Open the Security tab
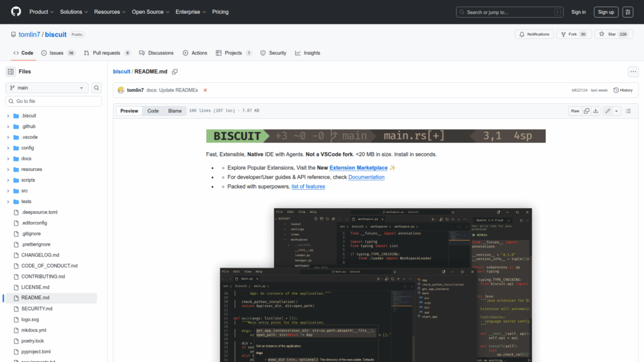 click(274, 53)
